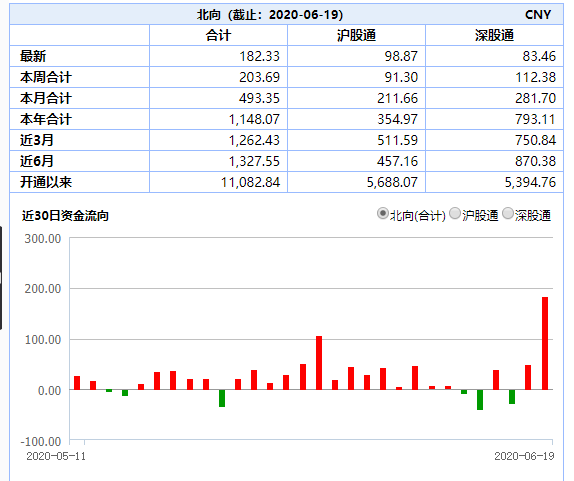The width and height of the screenshot is (574, 481).
Task: Click the tallest red bar at 2020-06-19
Action: pyautogui.click(x=545, y=343)
